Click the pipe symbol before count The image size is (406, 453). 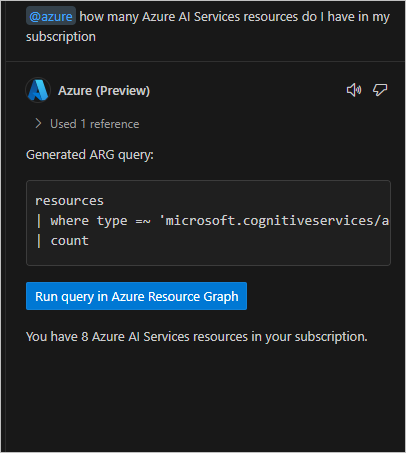coord(39,241)
